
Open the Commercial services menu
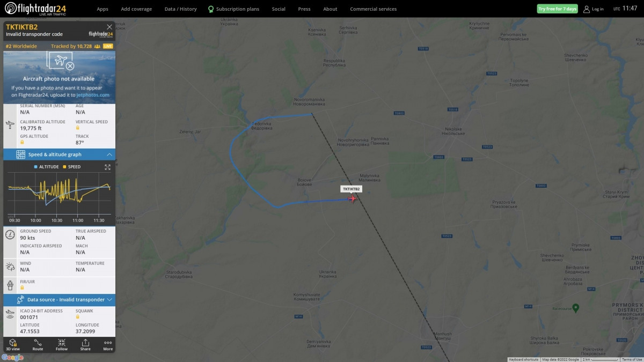373,9
